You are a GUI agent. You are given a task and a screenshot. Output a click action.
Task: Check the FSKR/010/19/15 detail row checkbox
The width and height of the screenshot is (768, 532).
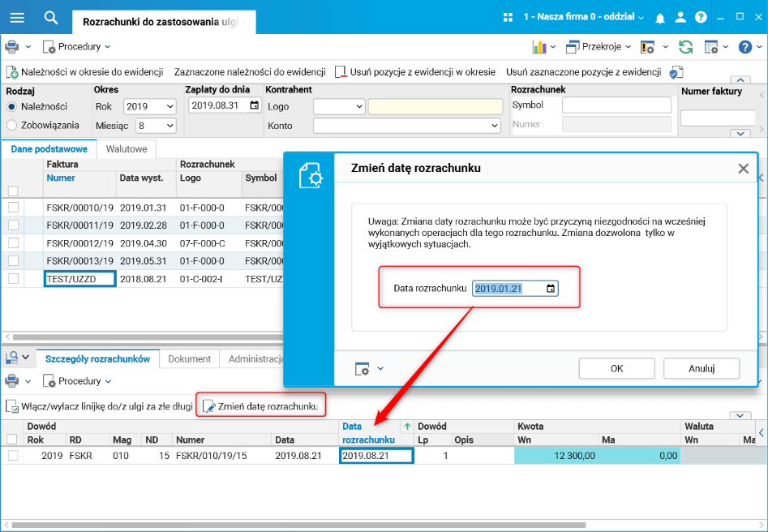[x=13, y=455]
